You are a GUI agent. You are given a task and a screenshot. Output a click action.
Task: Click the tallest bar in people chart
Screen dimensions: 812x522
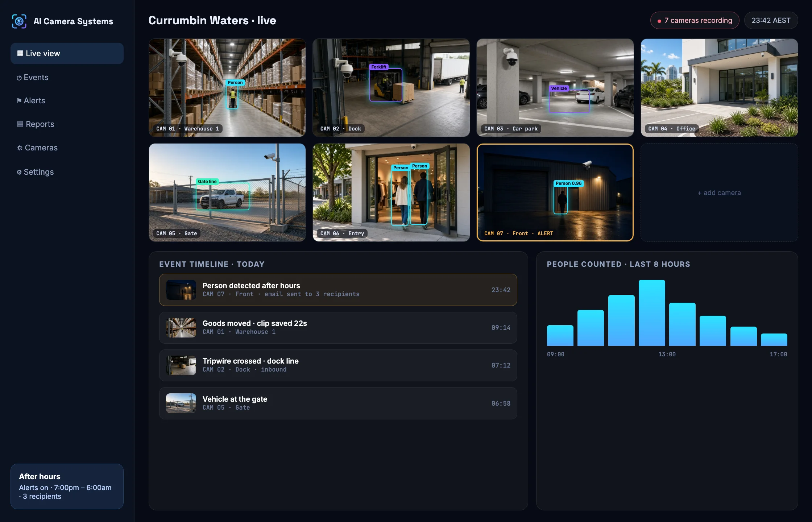coord(652,313)
